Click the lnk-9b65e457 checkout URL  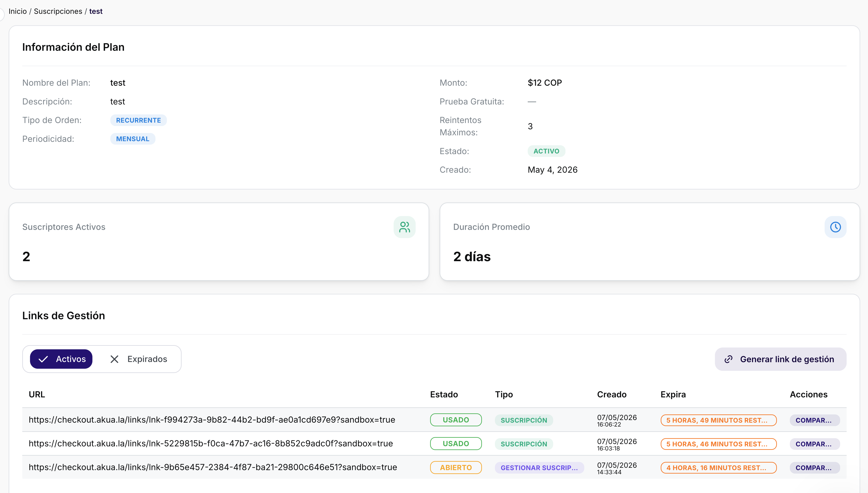tap(213, 467)
